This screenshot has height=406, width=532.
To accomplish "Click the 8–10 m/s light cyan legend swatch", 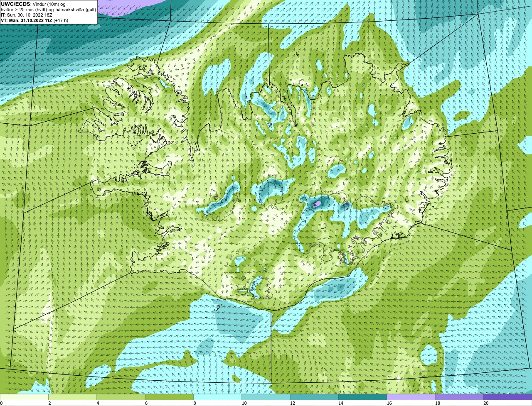I will pos(218,397).
